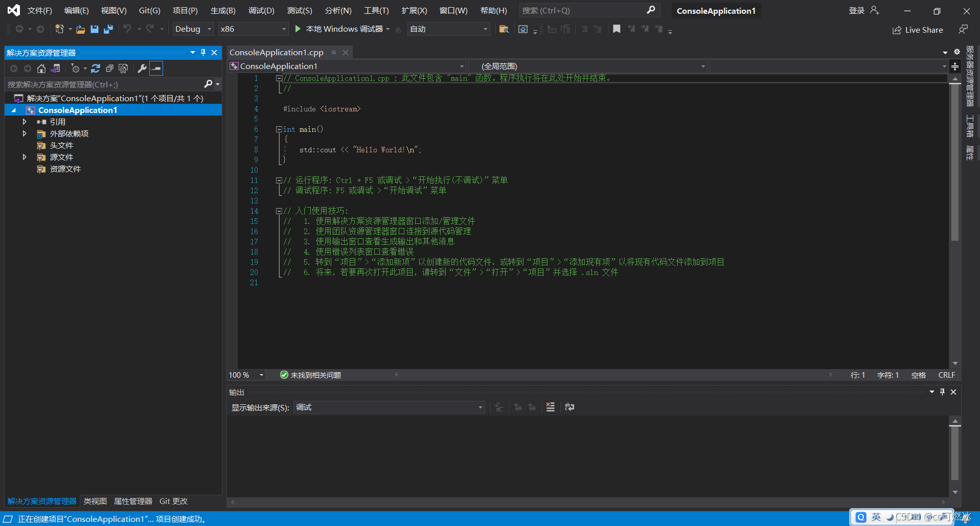Open Properties with the wrench icon
Screen dimensions: 980x526
coord(142,68)
